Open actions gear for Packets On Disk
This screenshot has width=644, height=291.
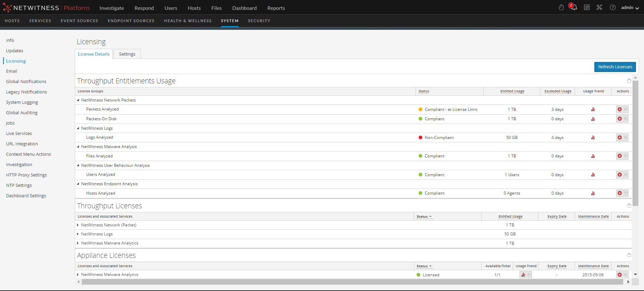[x=620, y=119]
